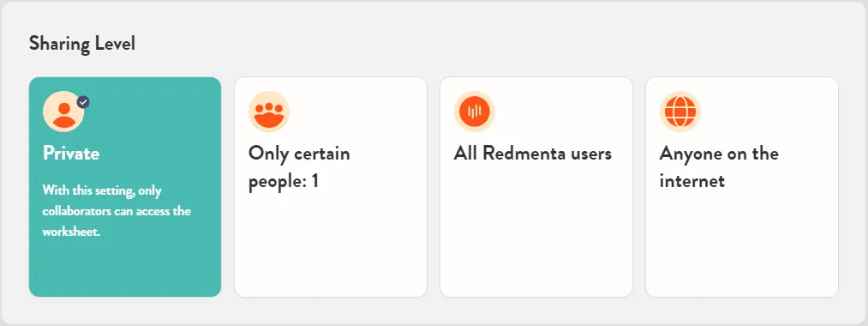
Task: Click the Redmenta sound-bars logo icon
Action: click(x=475, y=112)
